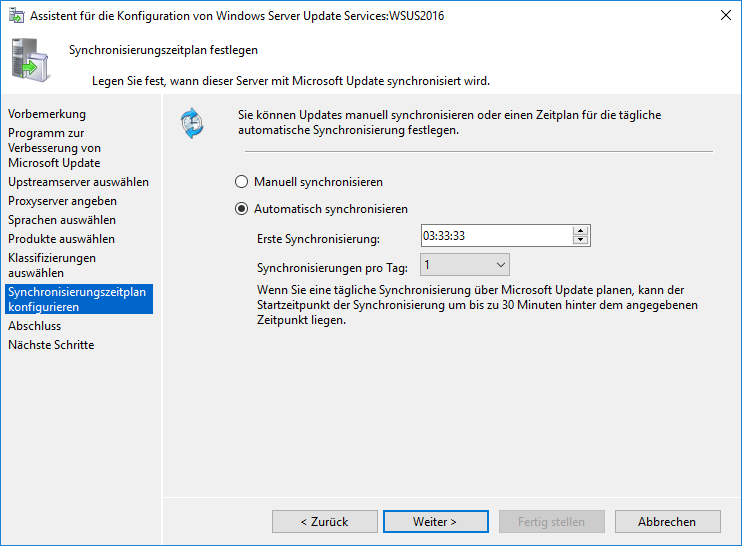This screenshot has width=742, height=546.
Task: Open Upstreamserver auswählen step
Action: [x=79, y=182]
